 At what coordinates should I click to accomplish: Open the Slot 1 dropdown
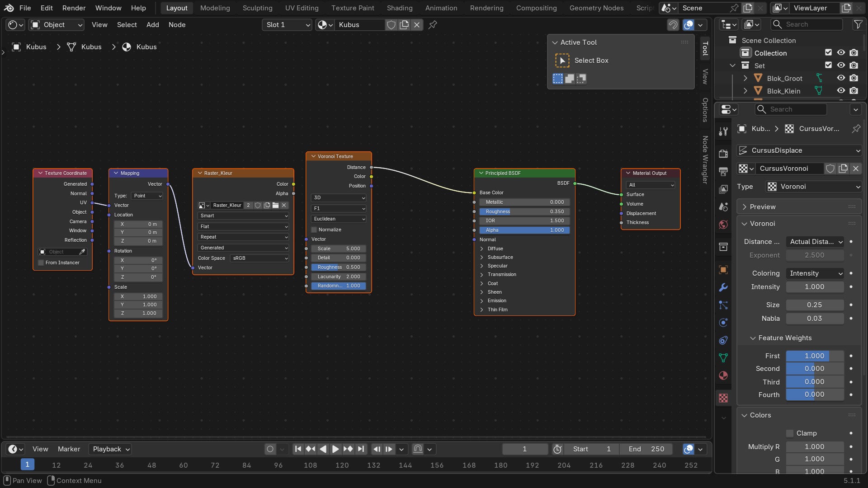[288, 25]
